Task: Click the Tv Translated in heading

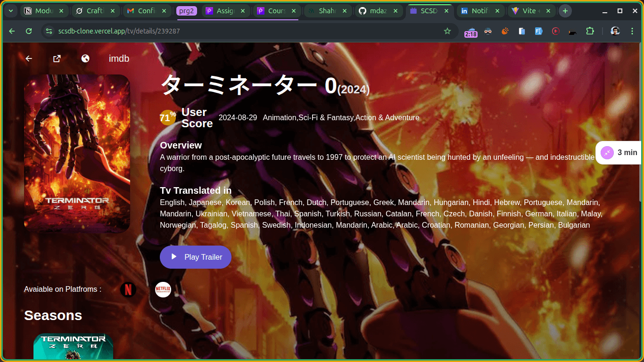Action: 196,190
